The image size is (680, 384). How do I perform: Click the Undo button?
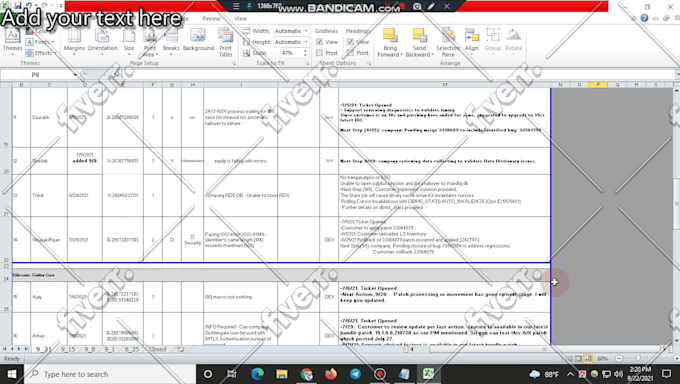(x=29, y=6)
